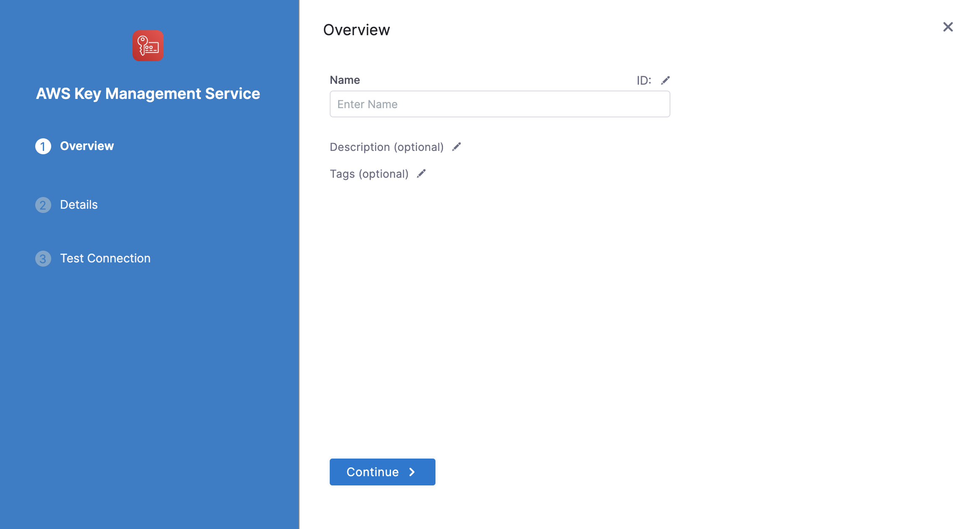Image resolution: width=980 pixels, height=529 pixels.
Task: Open the Description editor pencil icon
Action: [456, 147]
